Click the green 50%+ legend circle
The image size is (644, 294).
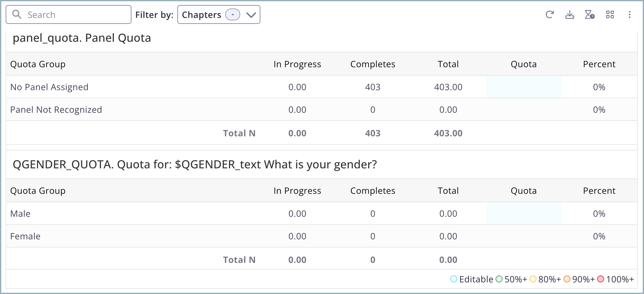pos(499,279)
